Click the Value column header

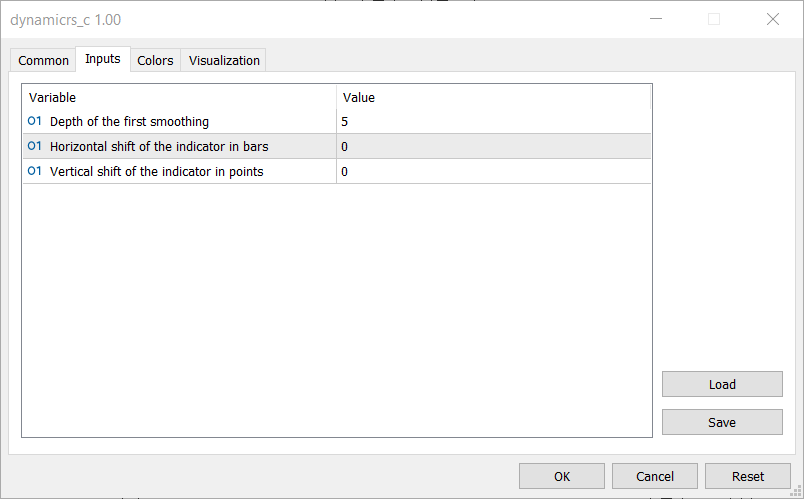[x=494, y=98]
